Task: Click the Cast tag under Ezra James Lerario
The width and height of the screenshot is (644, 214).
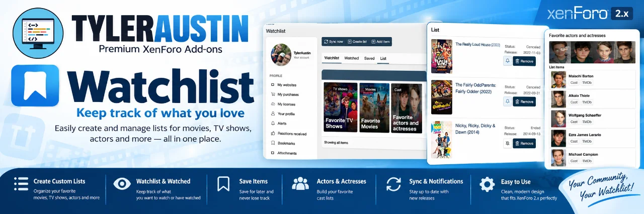Action: point(574,141)
